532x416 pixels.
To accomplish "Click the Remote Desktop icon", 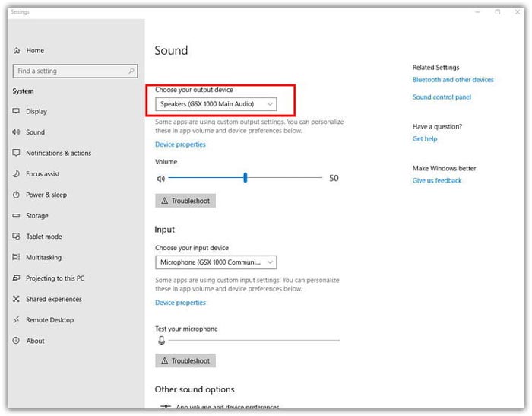I will pyautogui.click(x=16, y=320).
